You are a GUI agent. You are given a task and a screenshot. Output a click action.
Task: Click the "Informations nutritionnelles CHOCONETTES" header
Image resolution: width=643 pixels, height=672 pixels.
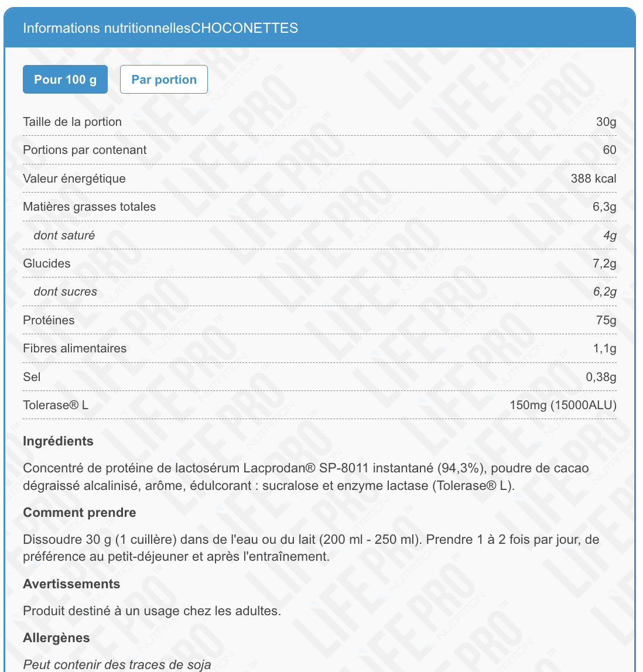point(160,28)
